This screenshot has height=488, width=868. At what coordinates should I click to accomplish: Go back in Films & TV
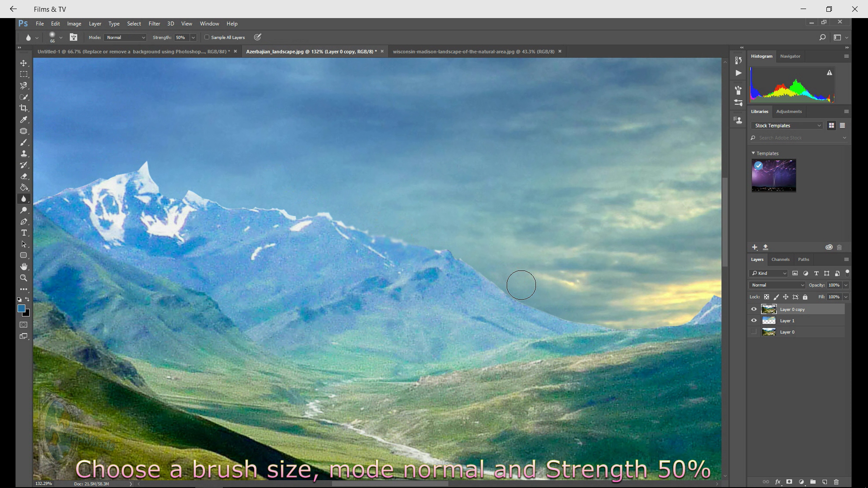(x=13, y=9)
